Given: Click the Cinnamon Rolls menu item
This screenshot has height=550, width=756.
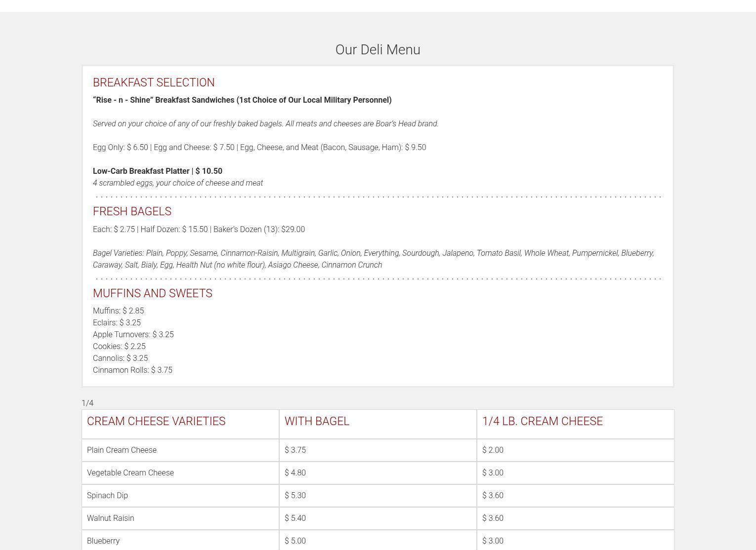Looking at the screenshot, I should pyautogui.click(x=132, y=370).
